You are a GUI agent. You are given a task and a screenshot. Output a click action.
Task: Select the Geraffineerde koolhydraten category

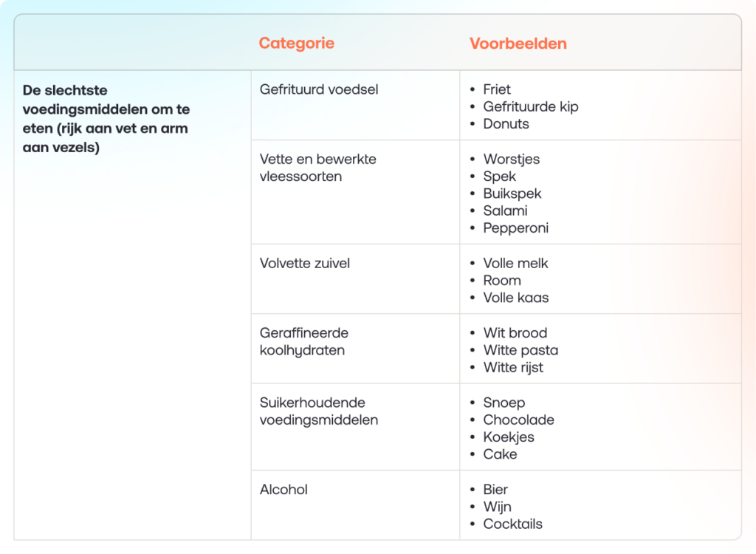click(303, 341)
